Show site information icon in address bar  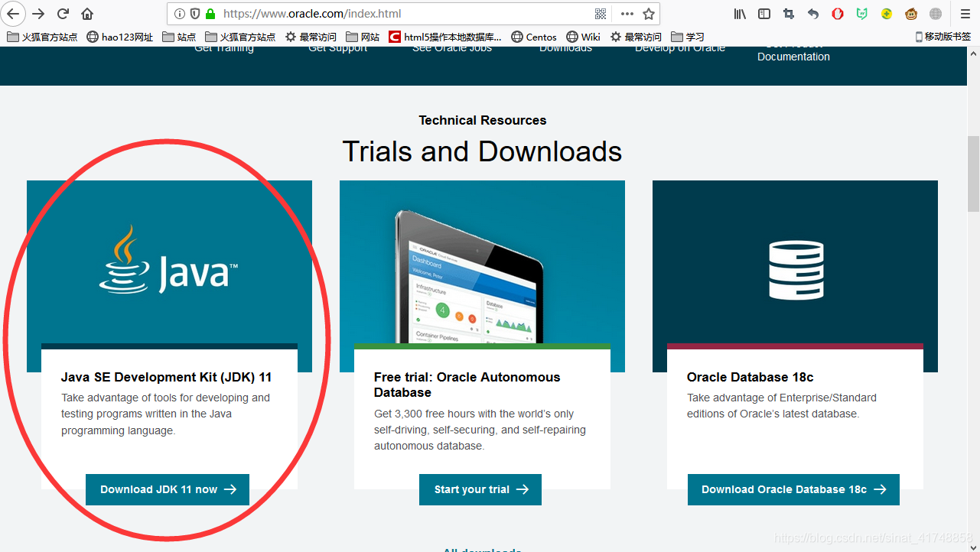[x=179, y=14]
